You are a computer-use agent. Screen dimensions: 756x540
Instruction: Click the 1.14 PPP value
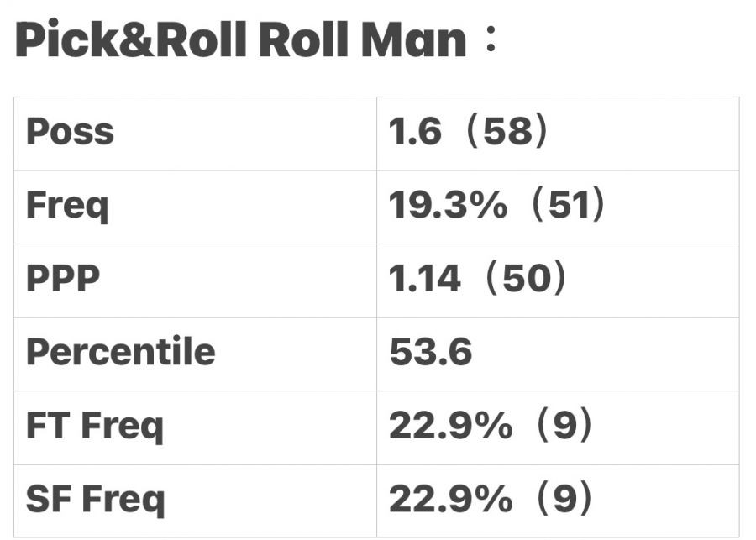(x=425, y=279)
